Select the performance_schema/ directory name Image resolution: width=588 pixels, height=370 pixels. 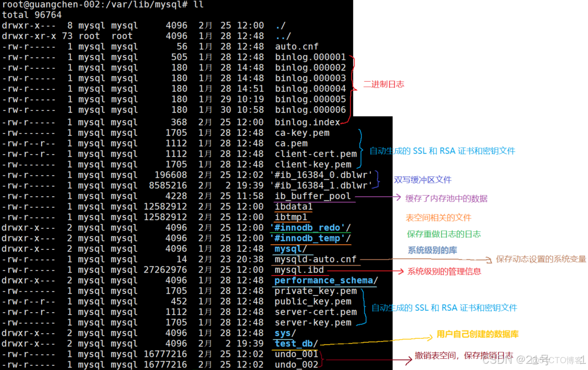326,280
